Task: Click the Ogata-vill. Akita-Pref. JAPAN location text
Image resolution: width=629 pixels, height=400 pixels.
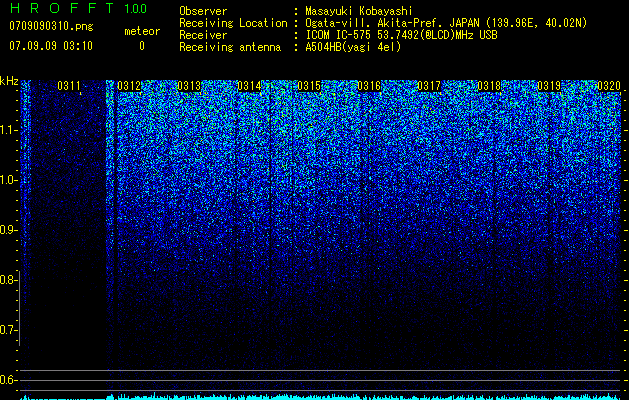Action: click(446, 23)
